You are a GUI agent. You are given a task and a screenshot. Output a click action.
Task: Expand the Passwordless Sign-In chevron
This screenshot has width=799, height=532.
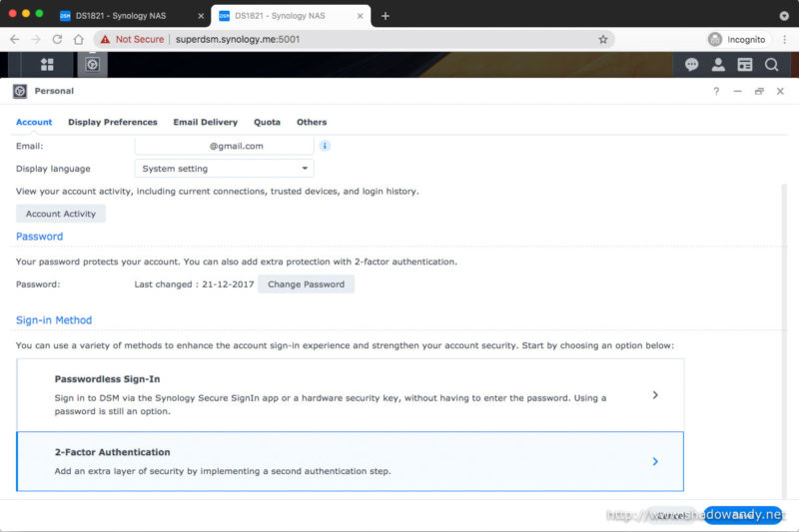[655, 395]
